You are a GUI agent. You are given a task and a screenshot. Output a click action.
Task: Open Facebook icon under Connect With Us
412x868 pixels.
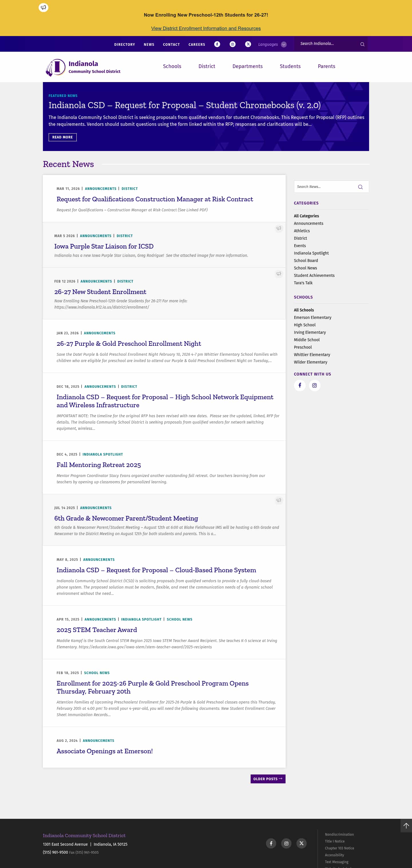click(300, 385)
